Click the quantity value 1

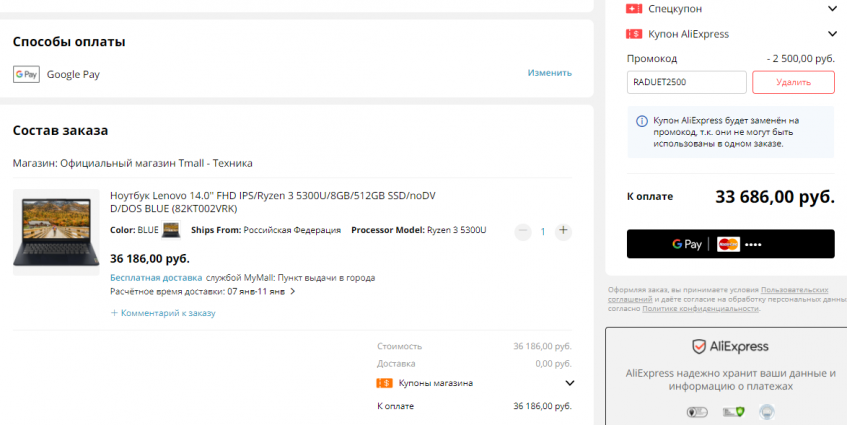coord(543,232)
